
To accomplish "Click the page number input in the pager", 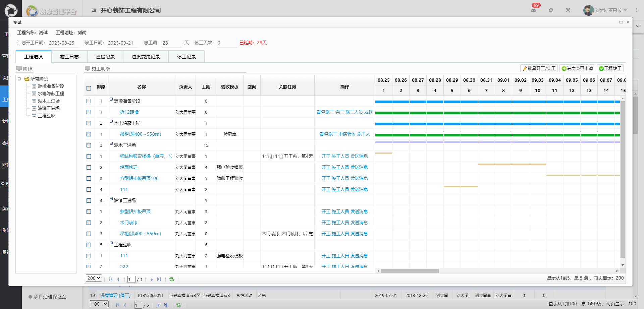I will (x=131, y=279).
